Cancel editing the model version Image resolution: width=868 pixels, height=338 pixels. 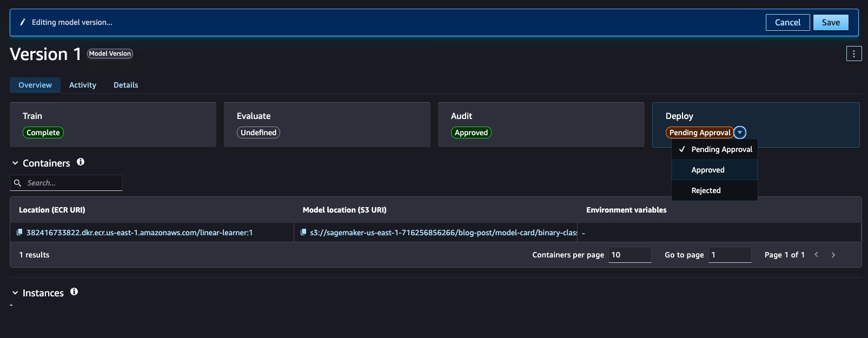(x=787, y=22)
